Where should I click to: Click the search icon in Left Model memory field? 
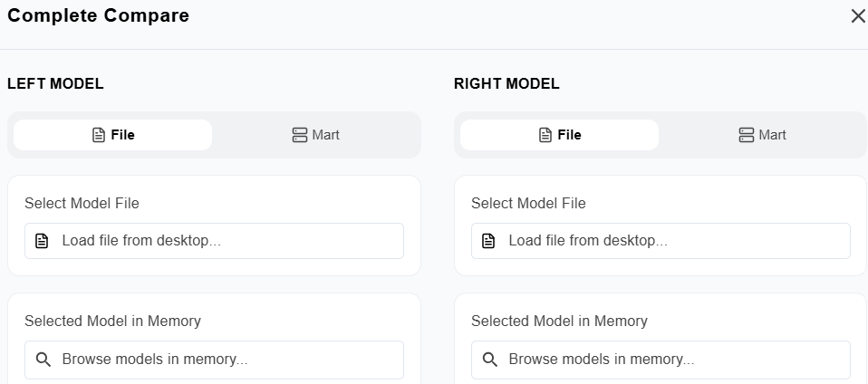(x=43, y=360)
